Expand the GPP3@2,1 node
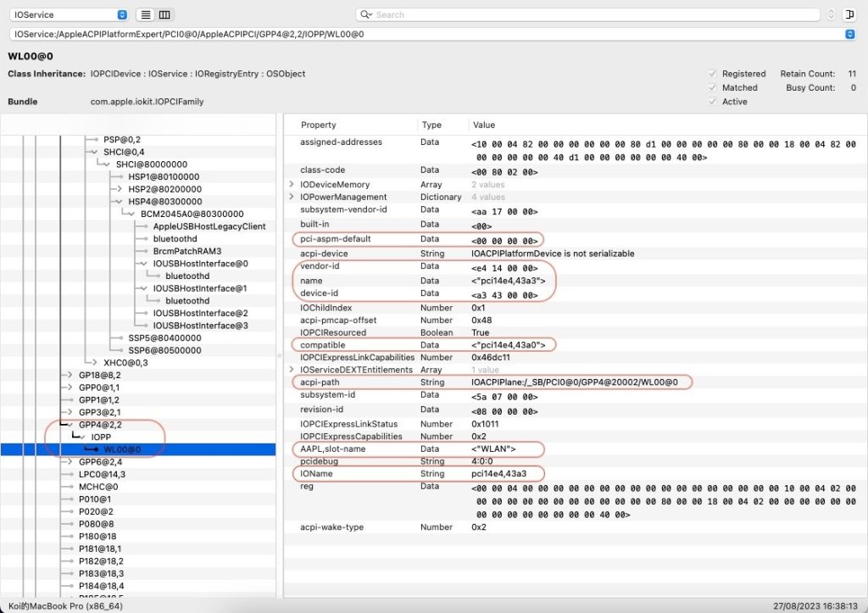 pos(70,412)
